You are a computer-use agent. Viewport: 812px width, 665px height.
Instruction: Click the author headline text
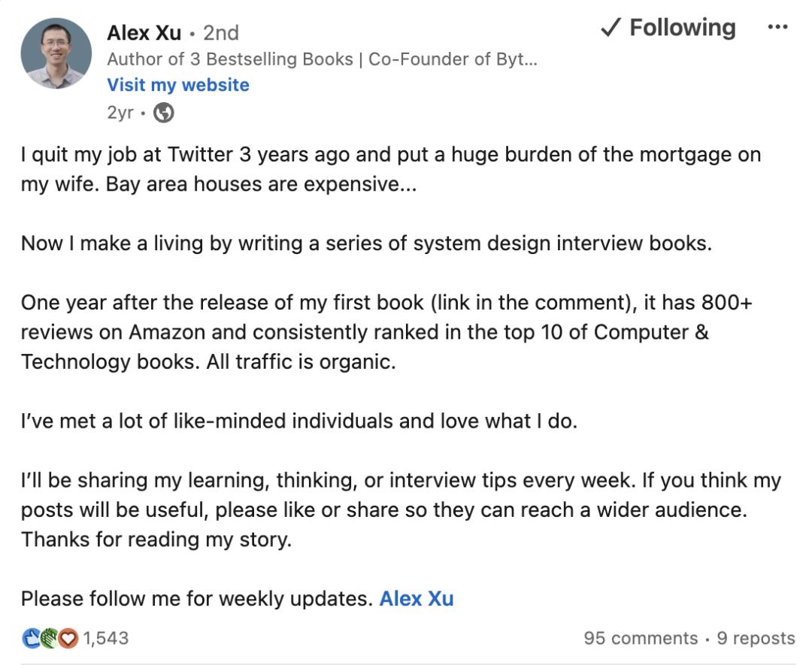[322, 59]
